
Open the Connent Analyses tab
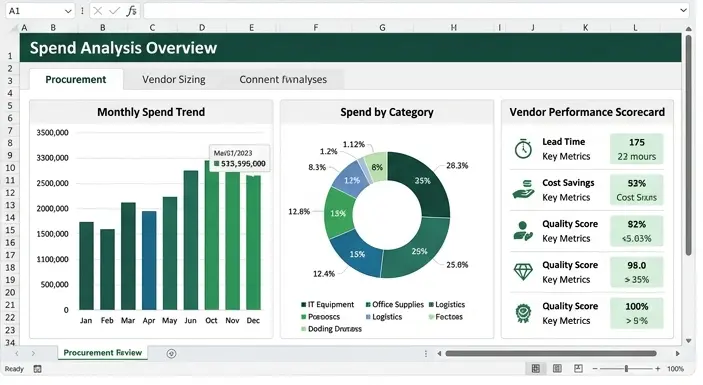[283, 79]
